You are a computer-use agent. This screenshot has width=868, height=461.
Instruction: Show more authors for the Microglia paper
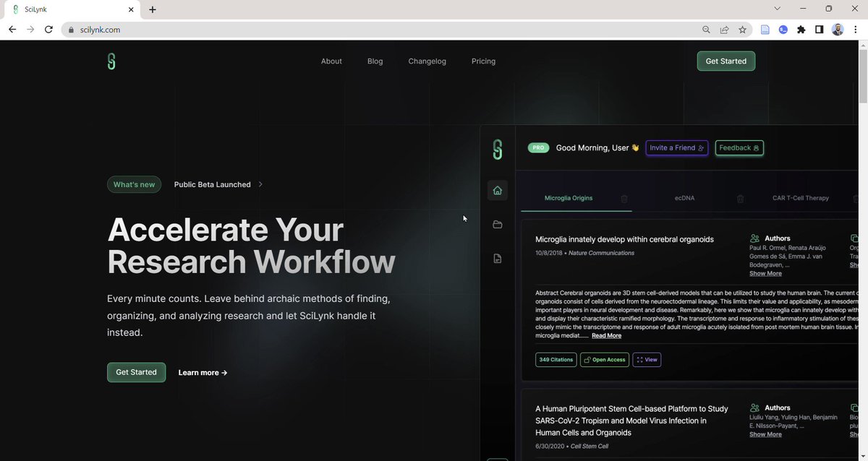[x=765, y=274]
